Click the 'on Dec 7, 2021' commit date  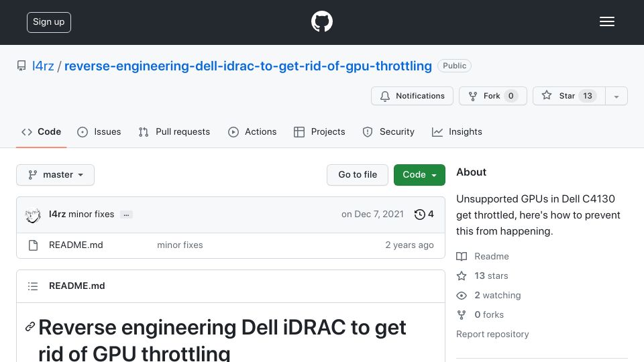coord(372,215)
